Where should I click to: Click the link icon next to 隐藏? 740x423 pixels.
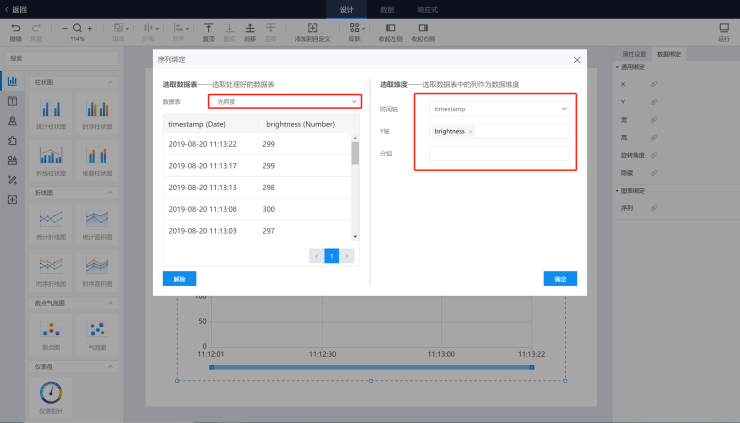(x=654, y=173)
